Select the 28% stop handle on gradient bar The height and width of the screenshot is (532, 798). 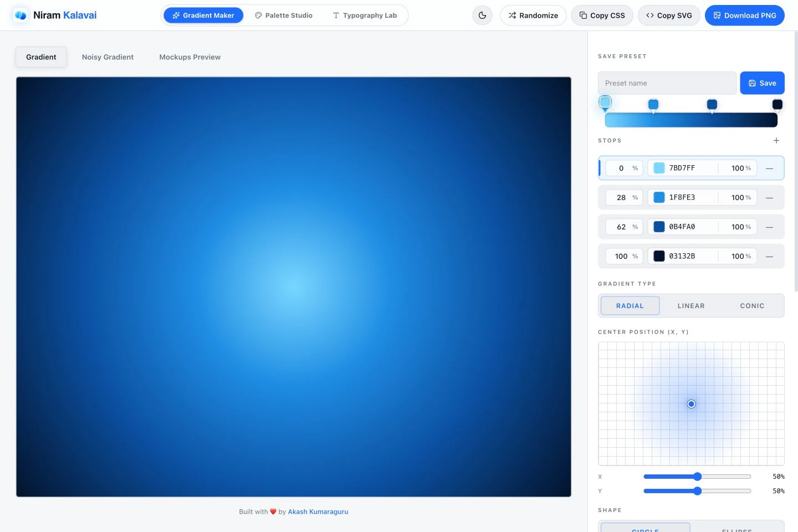coord(653,105)
